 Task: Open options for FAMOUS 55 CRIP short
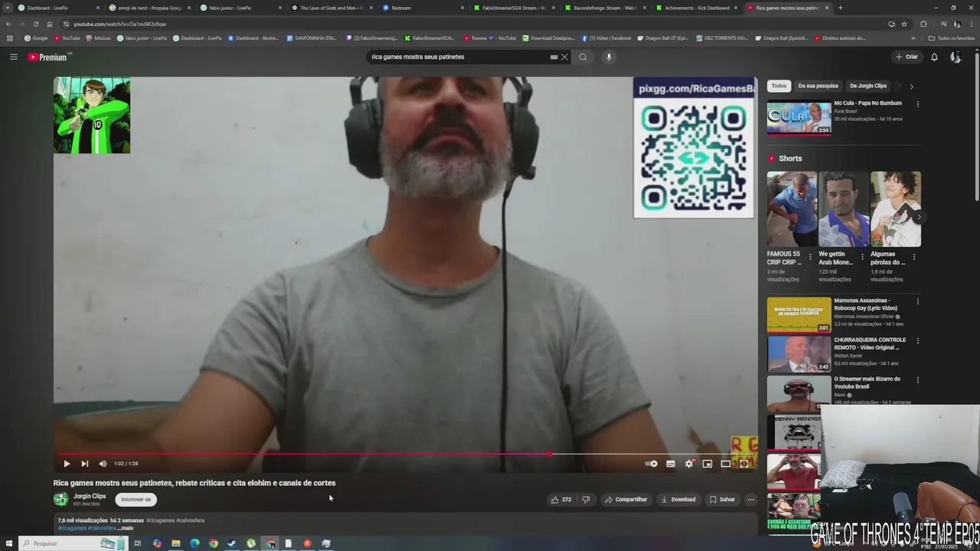click(810, 257)
